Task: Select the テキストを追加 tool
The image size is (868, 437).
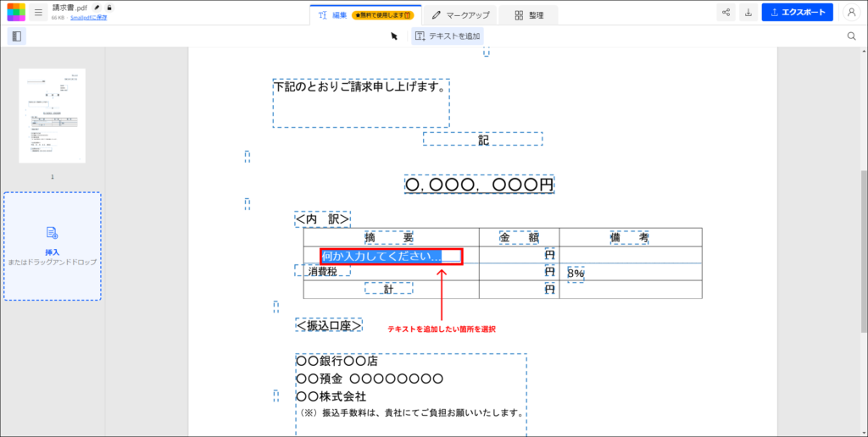Action: (448, 36)
